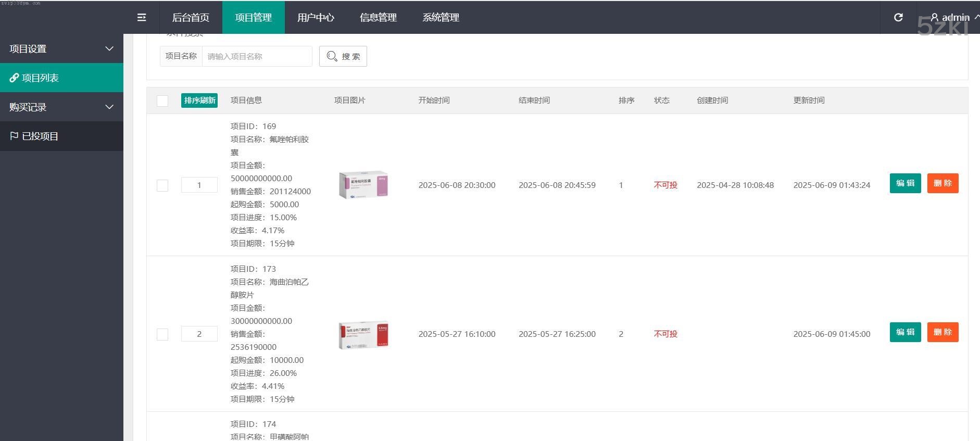The width and height of the screenshot is (980, 441).
Task: Click 编辑 for project 173
Action: [906, 332]
